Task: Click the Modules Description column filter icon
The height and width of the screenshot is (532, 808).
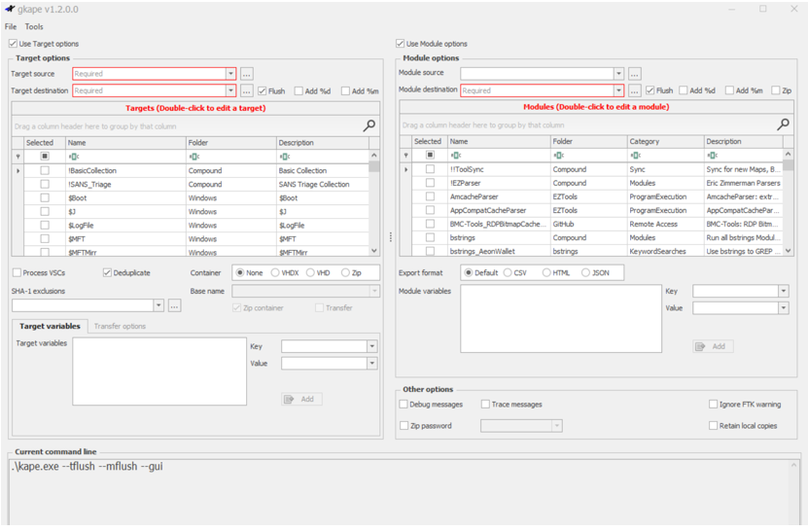Action: [x=712, y=156]
